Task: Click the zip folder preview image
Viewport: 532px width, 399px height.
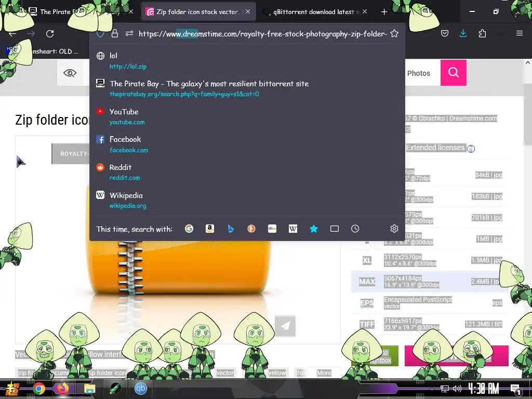Action: [x=178, y=268]
